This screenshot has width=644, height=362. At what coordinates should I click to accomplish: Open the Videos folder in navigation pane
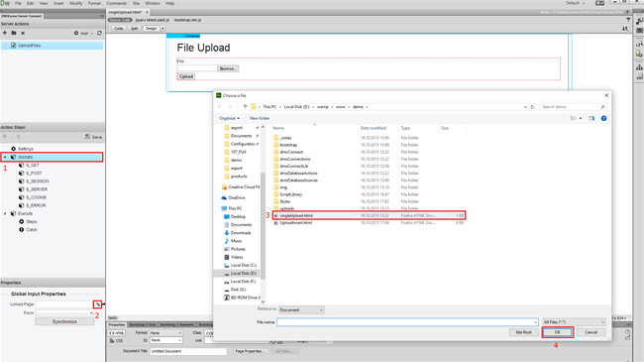(234, 257)
